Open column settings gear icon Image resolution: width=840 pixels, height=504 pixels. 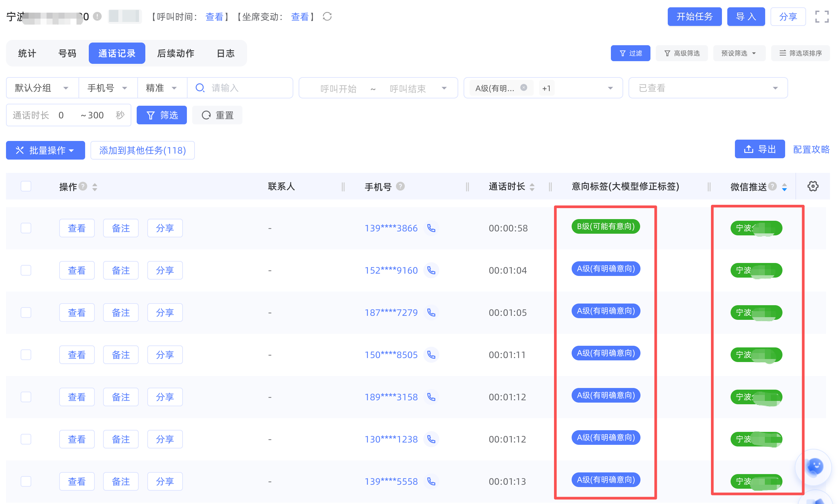tap(812, 186)
